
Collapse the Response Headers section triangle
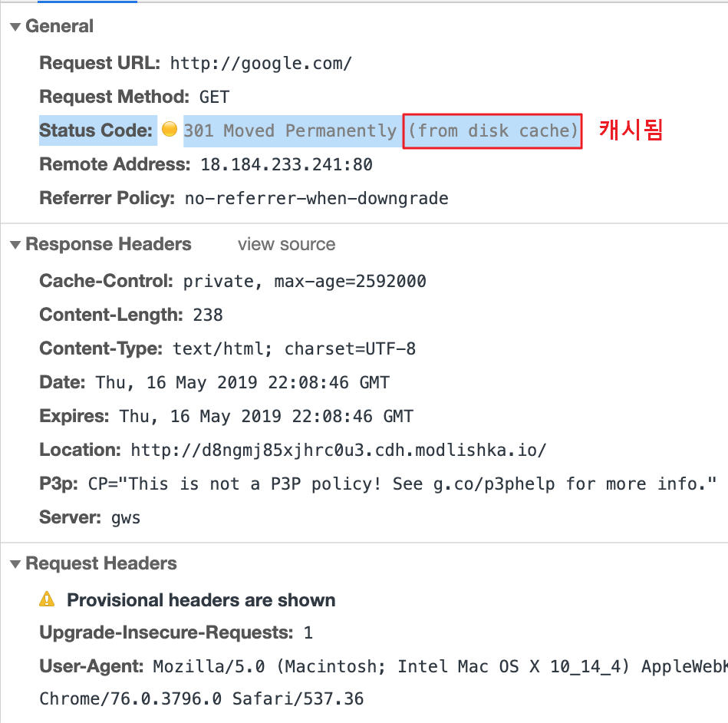pos(15,245)
